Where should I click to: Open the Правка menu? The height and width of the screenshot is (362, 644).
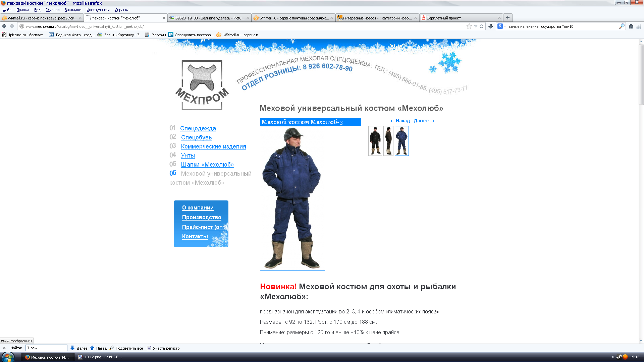click(x=23, y=10)
